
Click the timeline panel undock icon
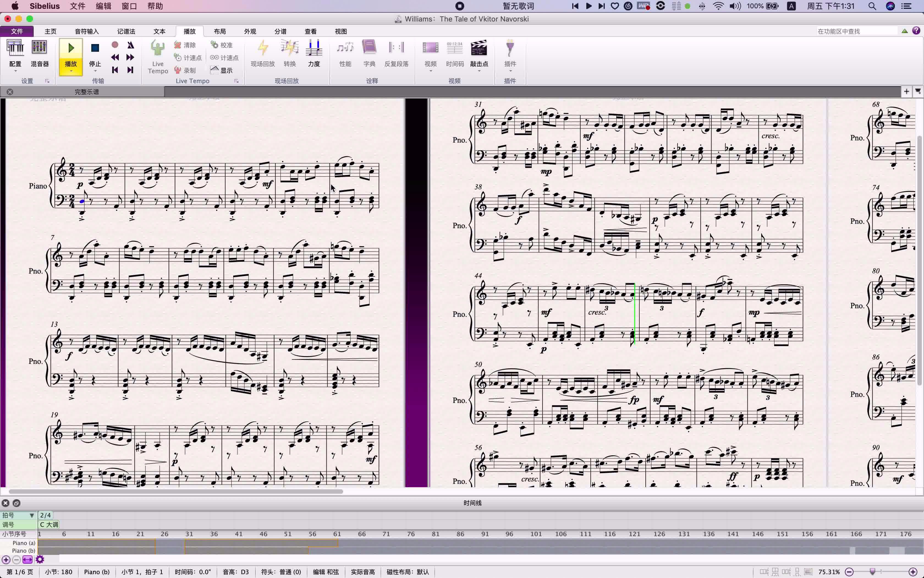tap(16, 503)
